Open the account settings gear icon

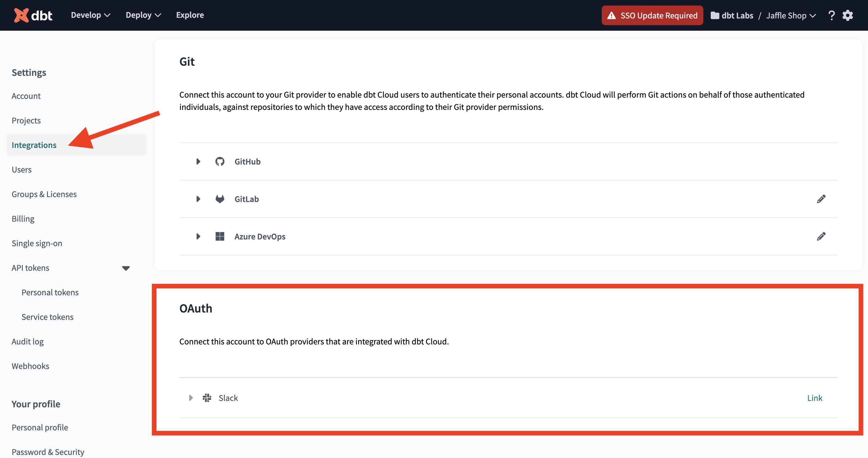pyautogui.click(x=848, y=15)
